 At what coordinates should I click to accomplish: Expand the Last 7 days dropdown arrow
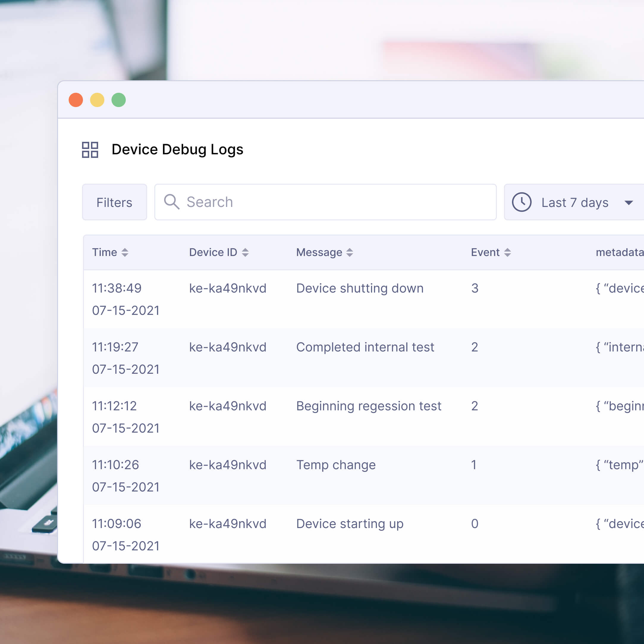[x=628, y=203]
